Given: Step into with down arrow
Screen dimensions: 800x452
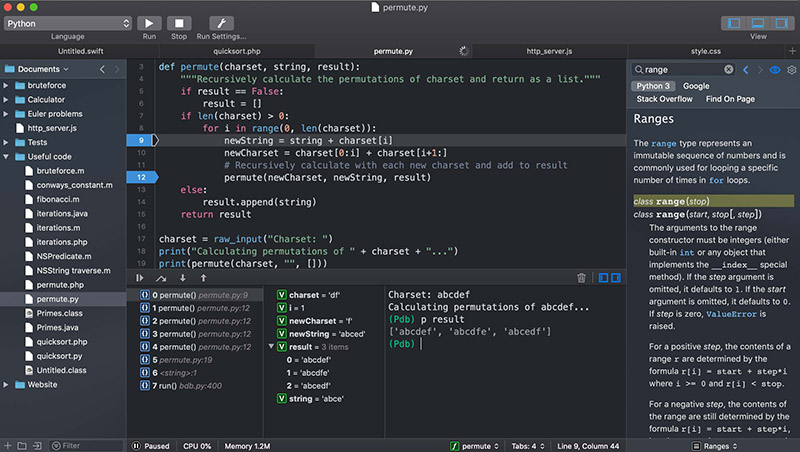Looking at the screenshot, I should (183, 278).
